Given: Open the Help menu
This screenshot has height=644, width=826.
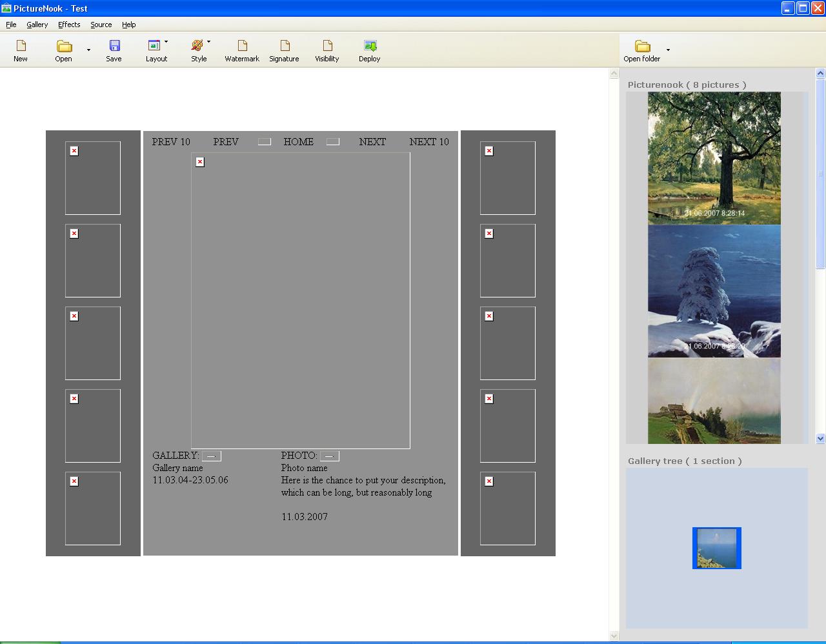Looking at the screenshot, I should coord(129,25).
